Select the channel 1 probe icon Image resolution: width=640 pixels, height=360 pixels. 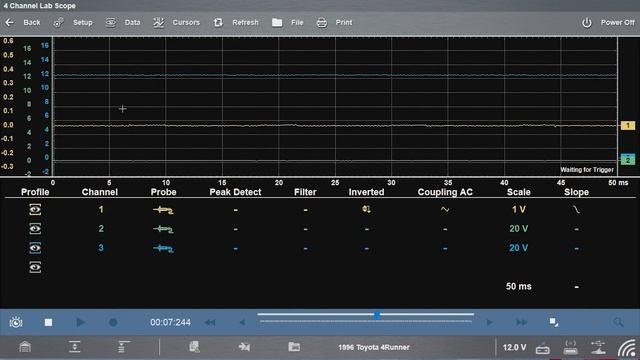(163, 210)
